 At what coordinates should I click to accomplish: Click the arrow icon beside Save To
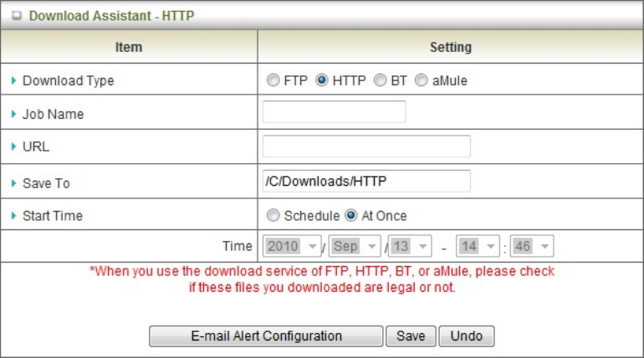14,182
